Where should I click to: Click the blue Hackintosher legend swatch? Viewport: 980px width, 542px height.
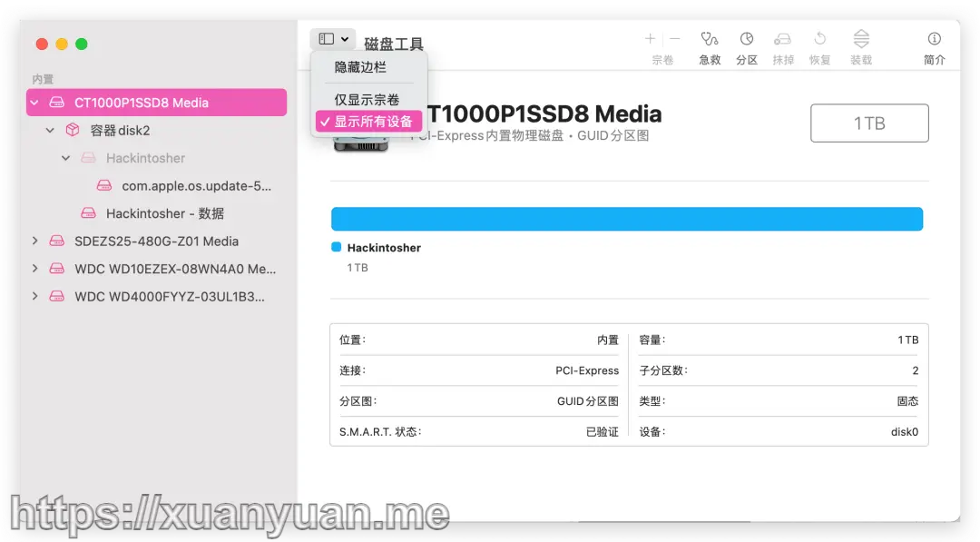click(337, 247)
